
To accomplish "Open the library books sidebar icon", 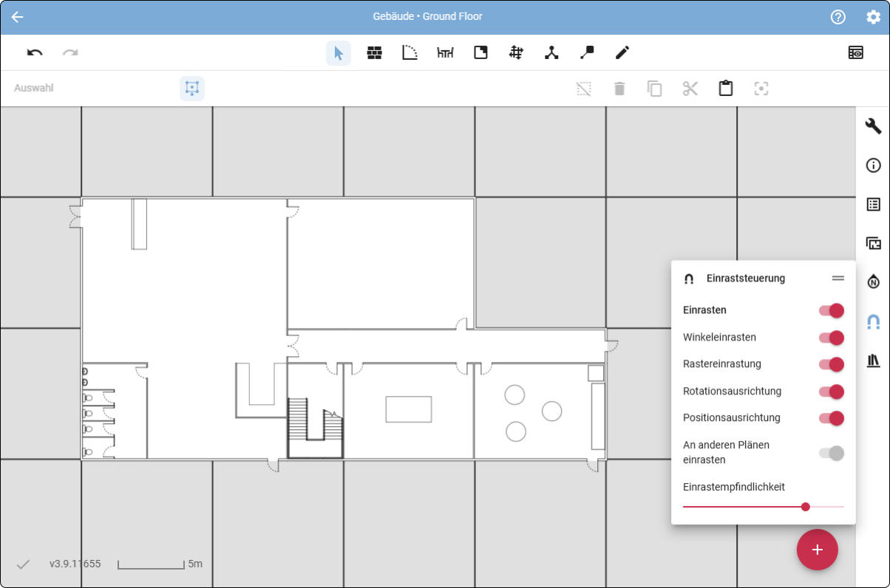I will (873, 360).
